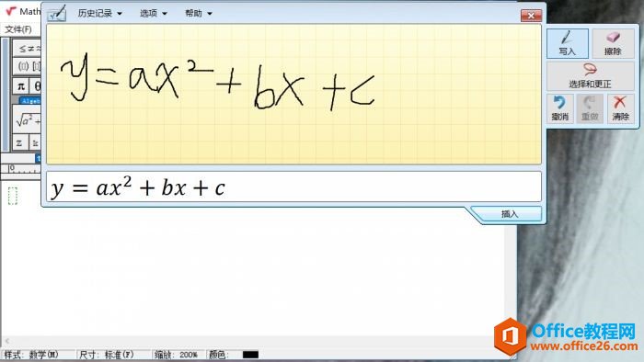The image size is (644, 362).
Task: Choose the 选择和更正 lasso tool
Action: [591, 76]
